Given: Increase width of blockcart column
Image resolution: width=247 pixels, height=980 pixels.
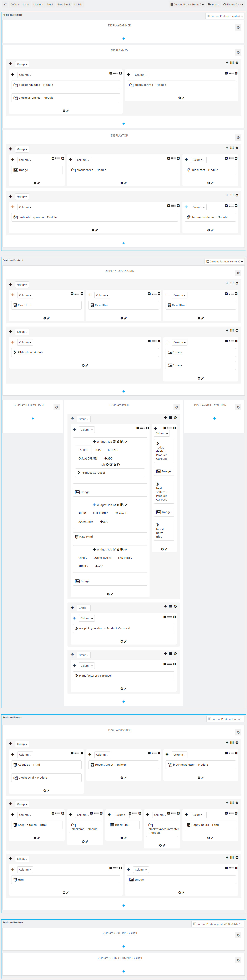Looking at the screenshot, I should tap(236, 158).
